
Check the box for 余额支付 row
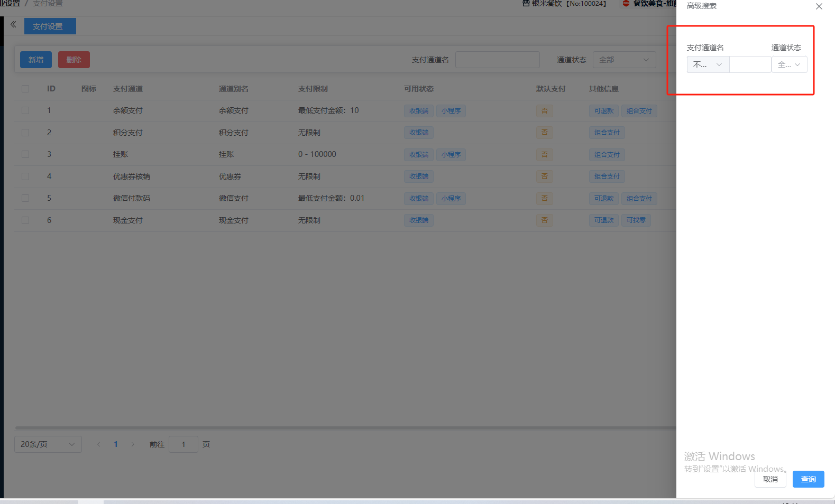[25, 110]
